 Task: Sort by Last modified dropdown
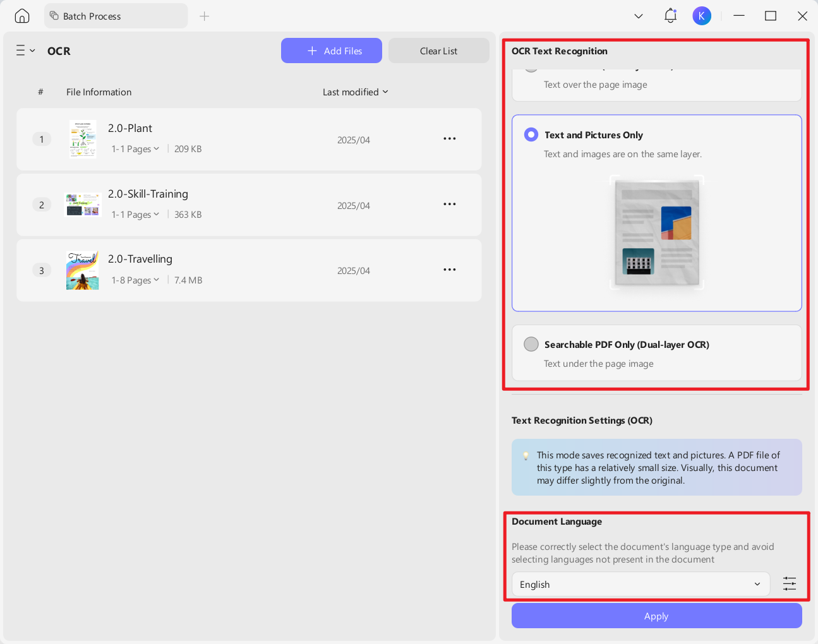[356, 92]
